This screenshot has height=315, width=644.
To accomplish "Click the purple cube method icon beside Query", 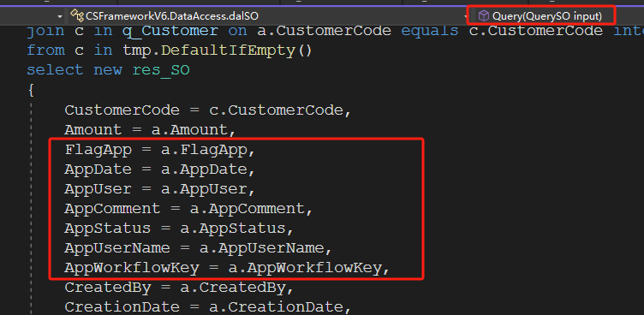I will click(x=484, y=16).
